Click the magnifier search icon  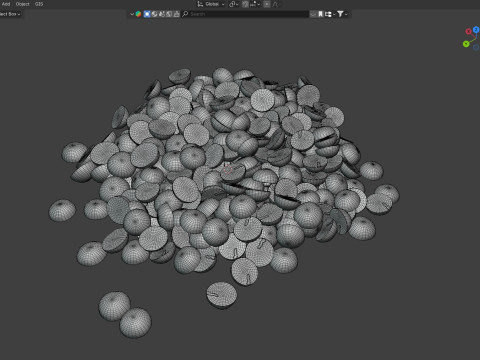(x=185, y=14)
